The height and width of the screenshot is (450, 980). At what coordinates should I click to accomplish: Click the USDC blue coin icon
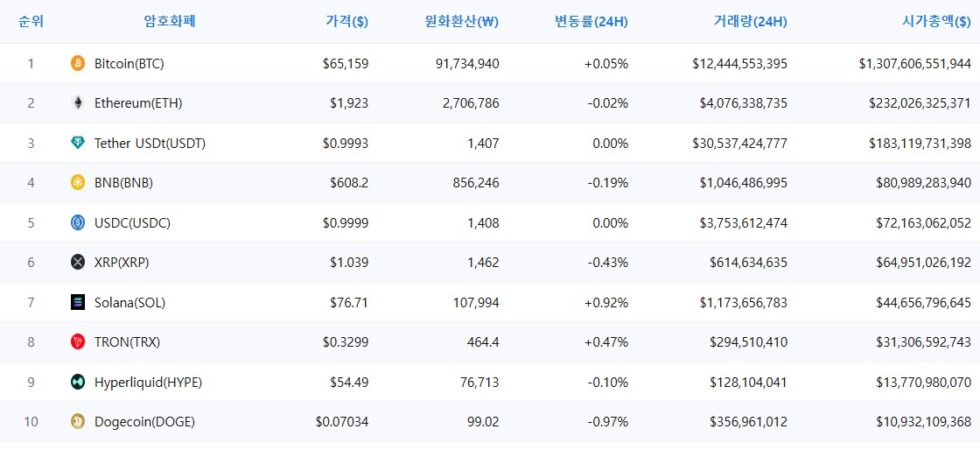[x=78, y=222]
